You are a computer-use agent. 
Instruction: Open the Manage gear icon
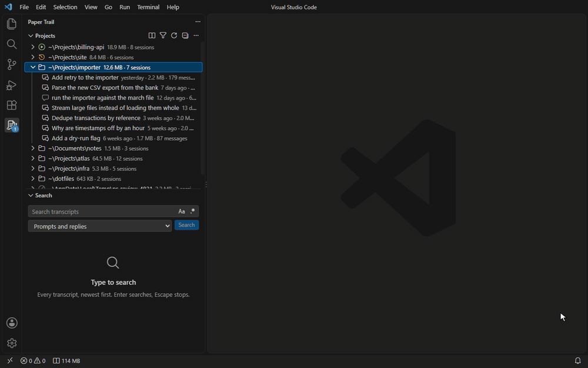coord(12,343)
